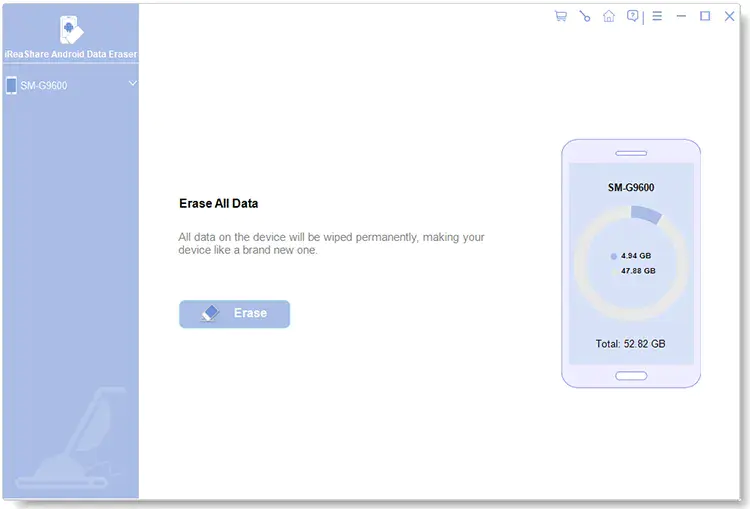Click the Total: 52.82 GB text
The height and width of the screenshot is (509, 750).
(630, 343)
